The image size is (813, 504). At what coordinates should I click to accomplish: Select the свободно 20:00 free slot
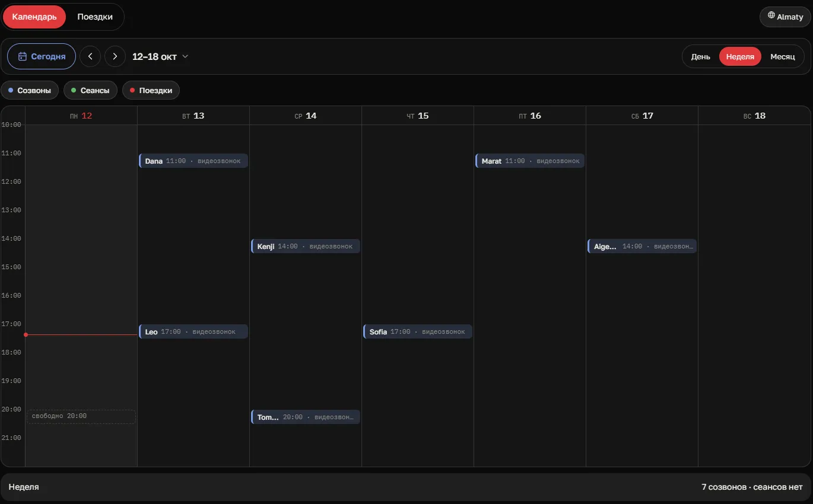pos(81,417)
